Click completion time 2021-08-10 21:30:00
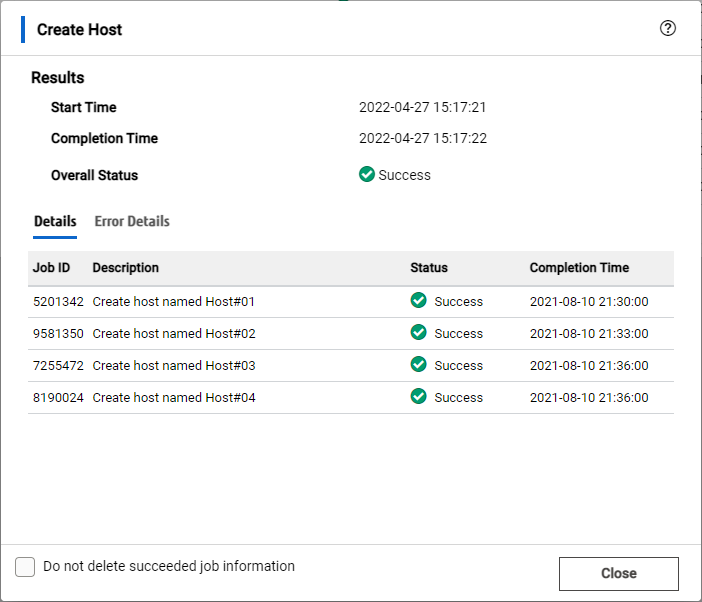This screenshot has width=702, height=602. coord(589,301)
